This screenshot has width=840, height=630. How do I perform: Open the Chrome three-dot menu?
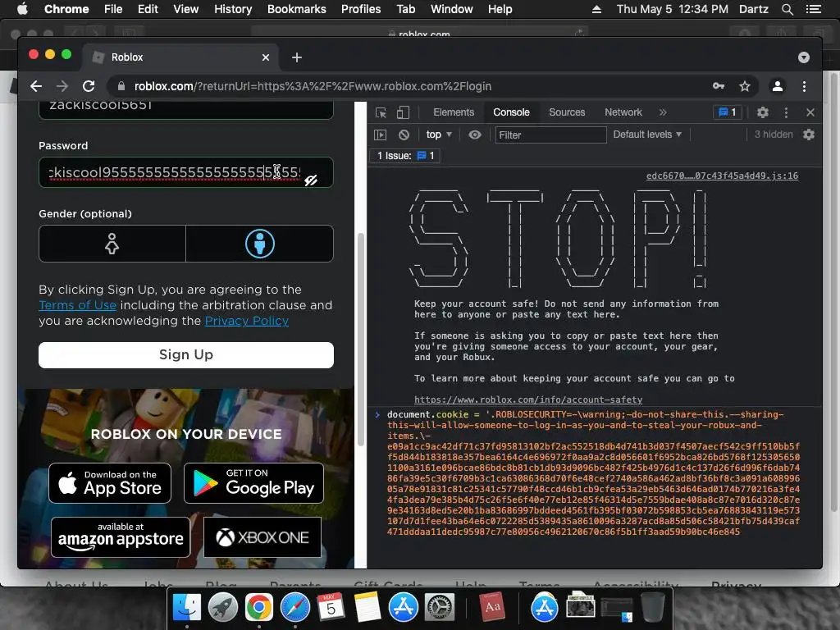804,86
